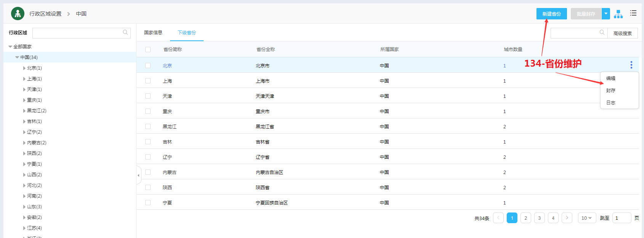Choose 封存 from the context menu
Screen dimensions: 644x238
611,91
